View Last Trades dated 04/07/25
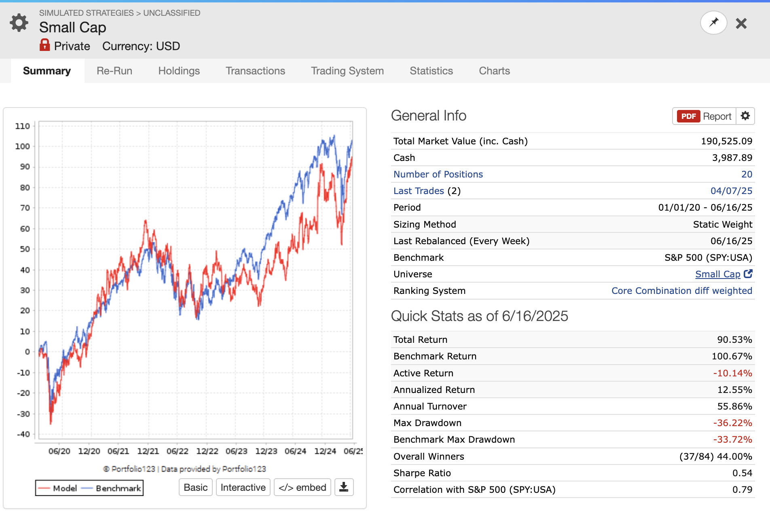Viewport: 770px width, 532px height. [x=731, y=191]
